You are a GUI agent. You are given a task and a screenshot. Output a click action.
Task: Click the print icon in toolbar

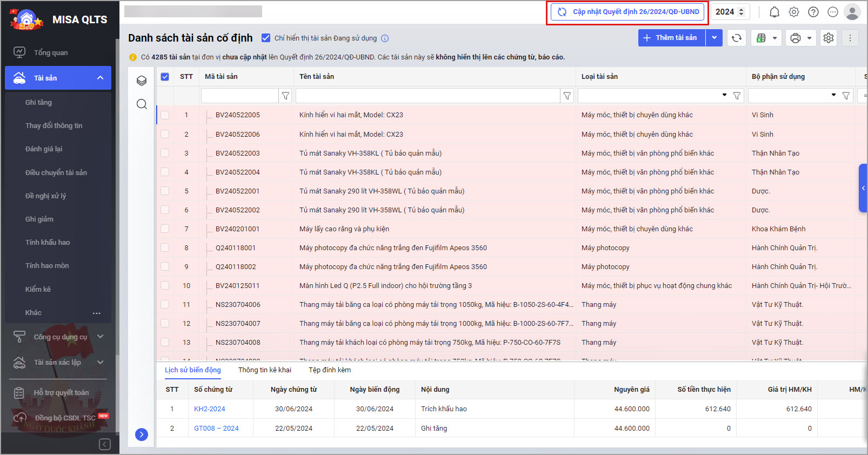pyautogui.click(x=795, y=38)
